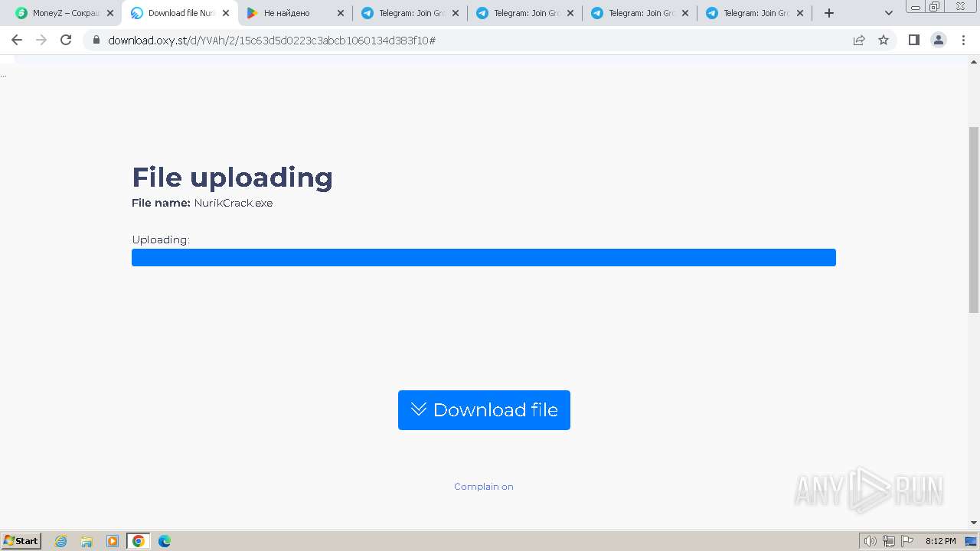The width and height of the screenshot is (980, 551).
Task: Select the first Telegram: Join Group tab
Action: click(410, 13)
